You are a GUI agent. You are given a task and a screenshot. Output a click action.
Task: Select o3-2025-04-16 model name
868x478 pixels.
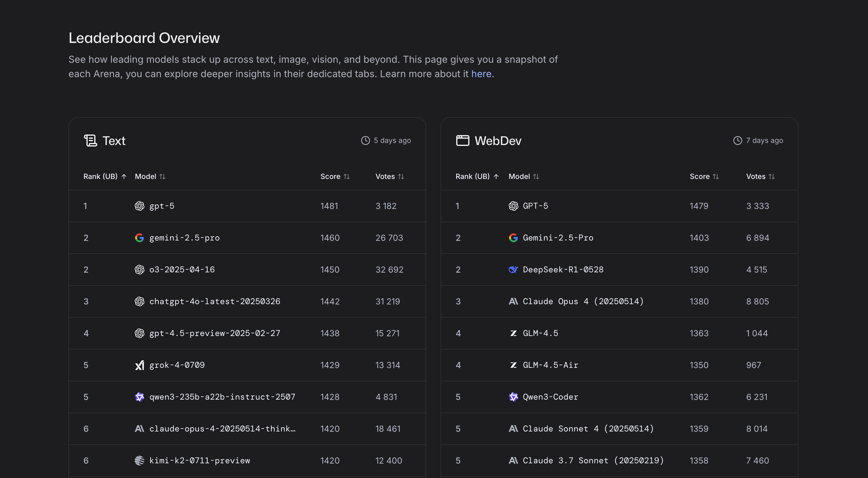pos(182,270)
